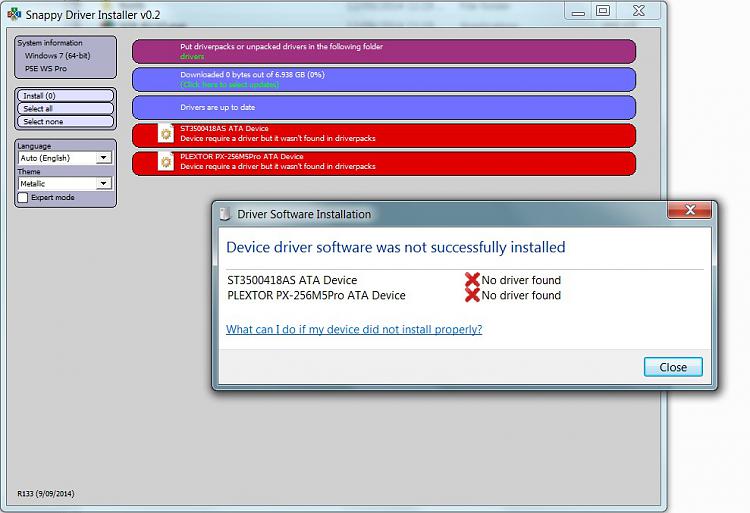This screenshot has width=750, height=513.
Task: Click the Snappy Driver Installer title bar icon
Action: click(14, 14)
